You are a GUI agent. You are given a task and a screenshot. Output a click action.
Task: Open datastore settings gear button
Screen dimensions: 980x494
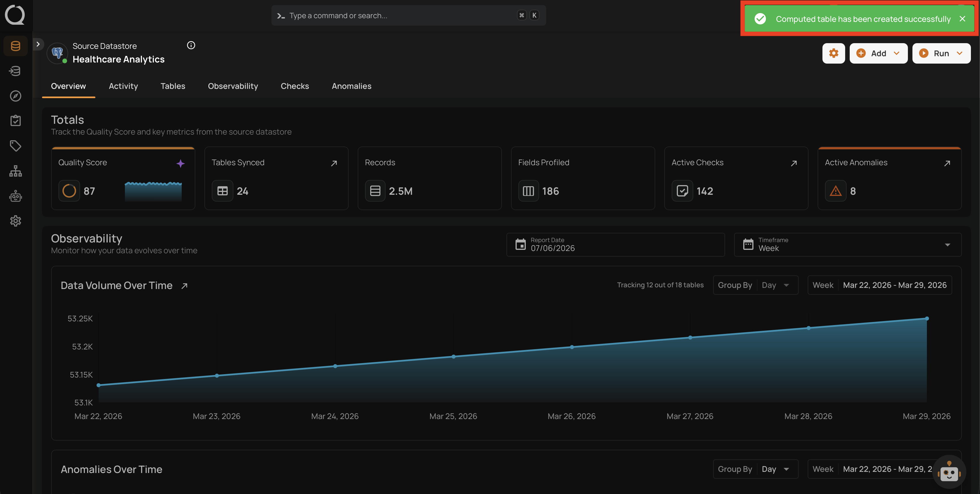coord(834,53)
